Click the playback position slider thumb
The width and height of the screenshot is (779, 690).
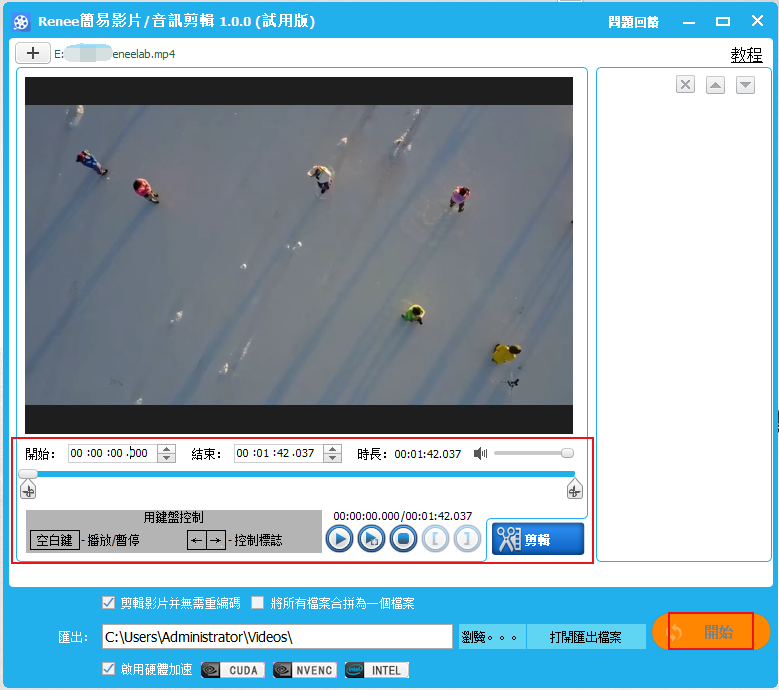tap(28, 473)
